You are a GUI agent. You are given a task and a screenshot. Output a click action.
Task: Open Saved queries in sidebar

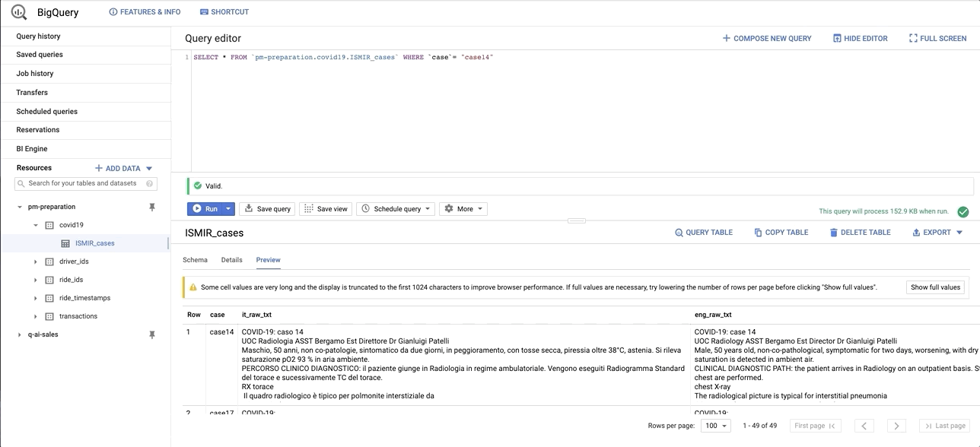(x=40, y=55)
